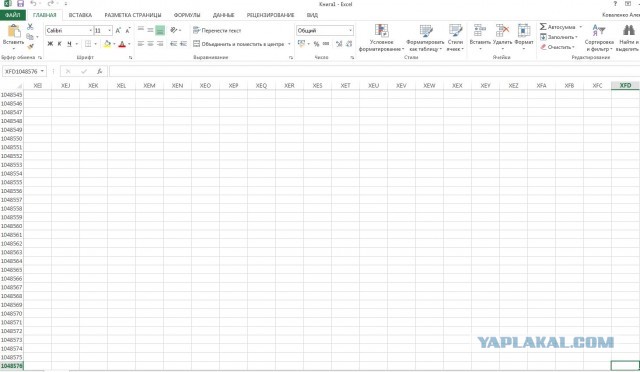This screenshot has height=372, width=640.
Task: Apply cell borders
Action: (x=88, y=44)
